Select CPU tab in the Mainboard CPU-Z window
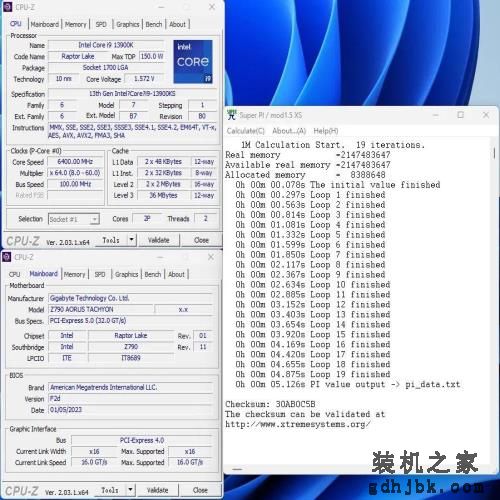The height and width of the screenshot is (500, 500). pyautogui.click(x=14, y=274)
